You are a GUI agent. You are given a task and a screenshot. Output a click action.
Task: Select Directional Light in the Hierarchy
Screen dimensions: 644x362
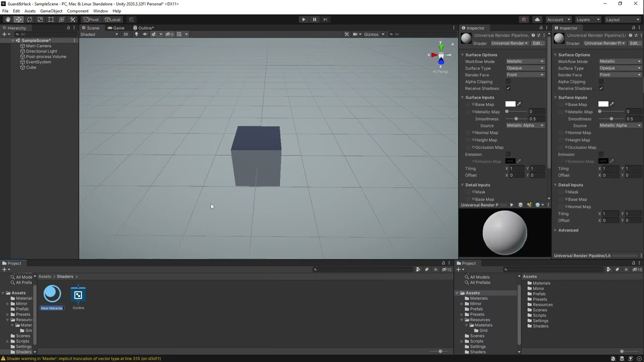coord(41,51)
